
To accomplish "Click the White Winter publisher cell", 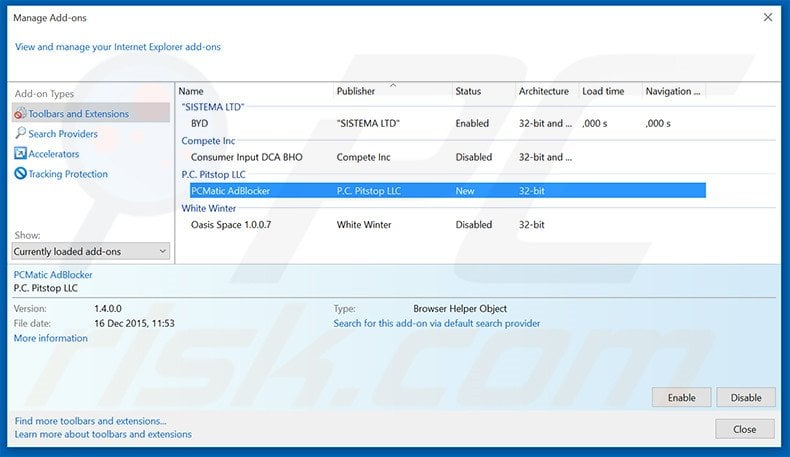I will 364,225.
